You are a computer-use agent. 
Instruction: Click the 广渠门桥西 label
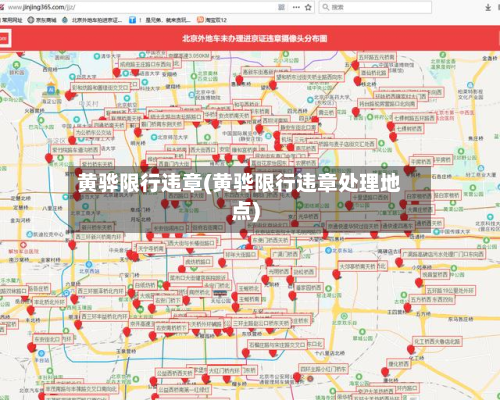pyautogui.click(x=285, y=254)
